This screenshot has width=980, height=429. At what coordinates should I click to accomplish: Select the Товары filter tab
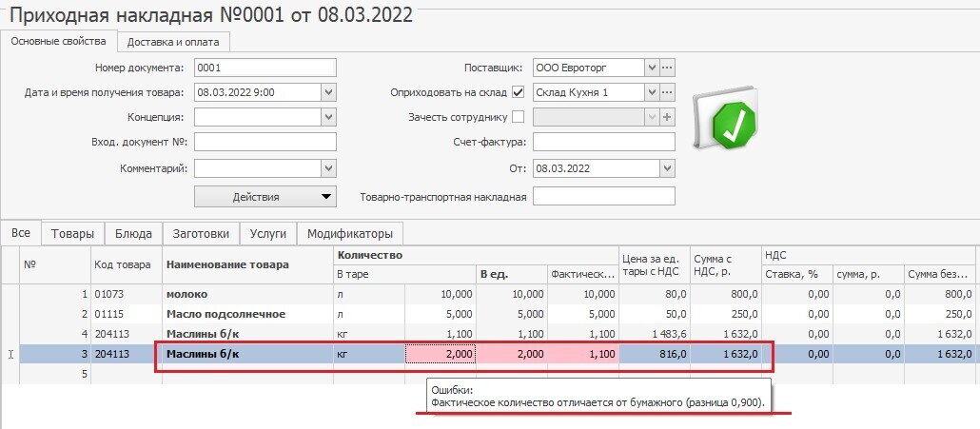pyautogui.click(x=72, y=234)
